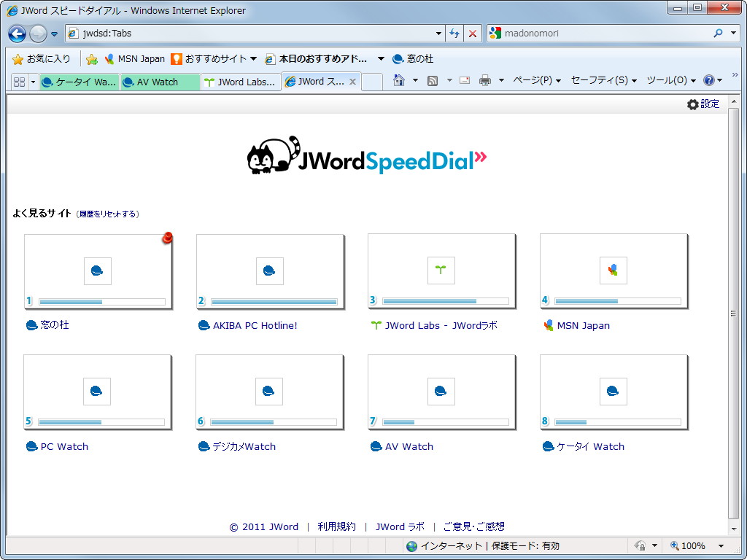The width and height of the screenshot is (747, 560).
Task: Open the おすすめサイト favorites dropdown
Action: click(x=214, y=59)
